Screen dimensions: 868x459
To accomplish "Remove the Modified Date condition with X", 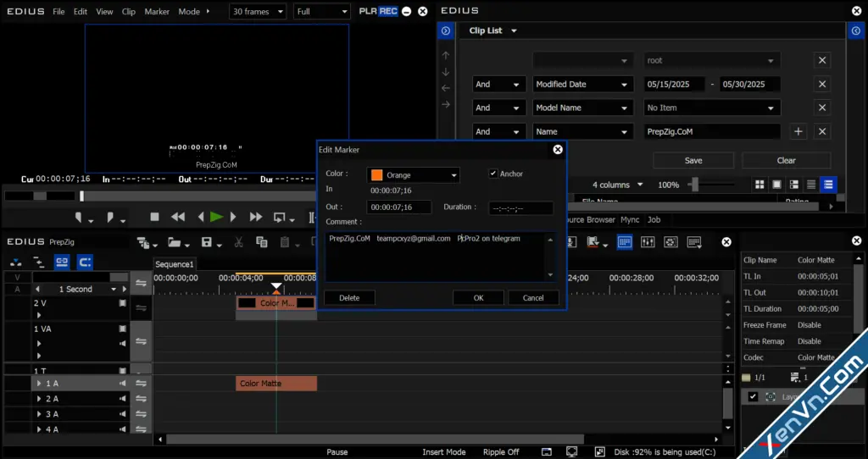I will 822,84.
